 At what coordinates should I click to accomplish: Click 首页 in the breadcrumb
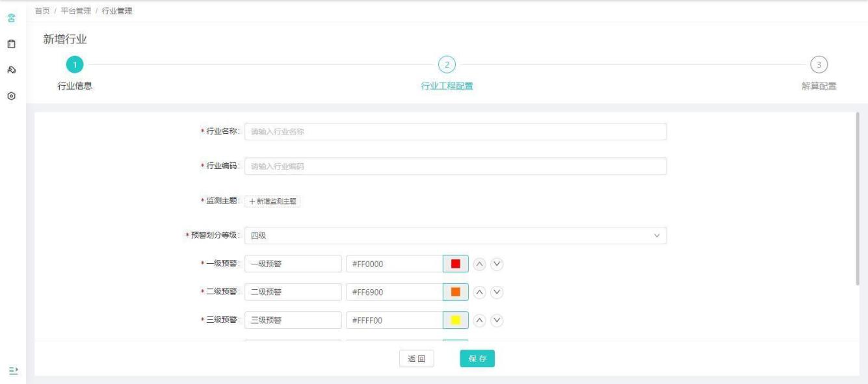click(42, 10)
